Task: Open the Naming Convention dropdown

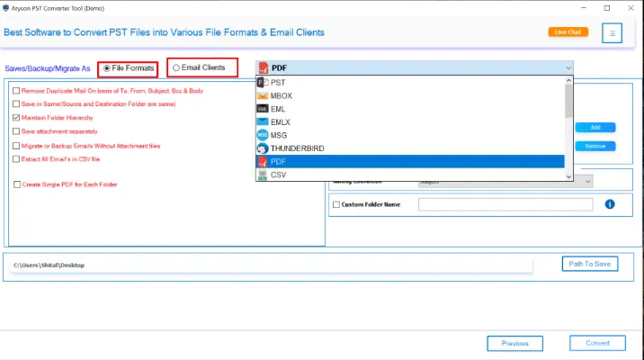Action: (x=587, y=182)
